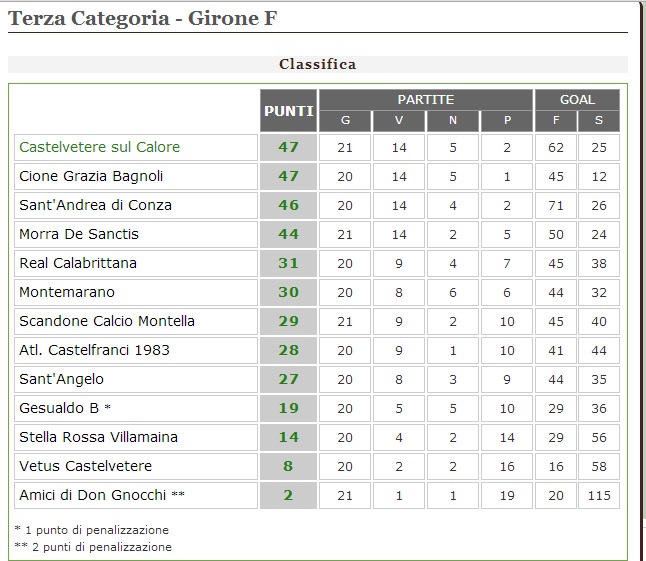Click Amici di Don Gnocchi team name

click(x=93, y=495)
